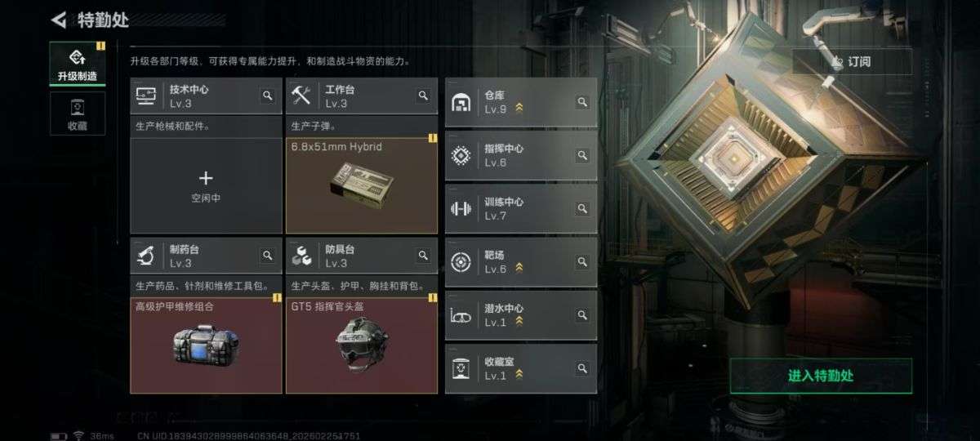Viewport: 980px width, 441px height.
Task: Click the magnifier icon on 收藏室 row
Action: 582,368
